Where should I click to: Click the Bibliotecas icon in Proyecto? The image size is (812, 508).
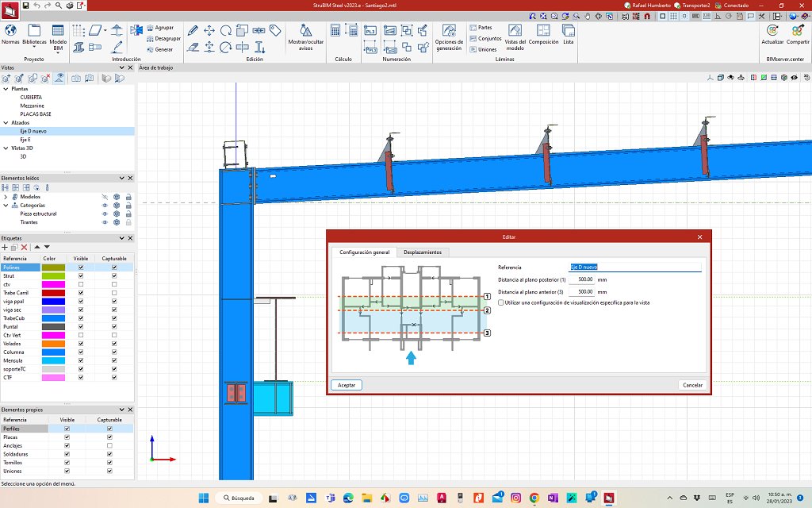[34, 30]
